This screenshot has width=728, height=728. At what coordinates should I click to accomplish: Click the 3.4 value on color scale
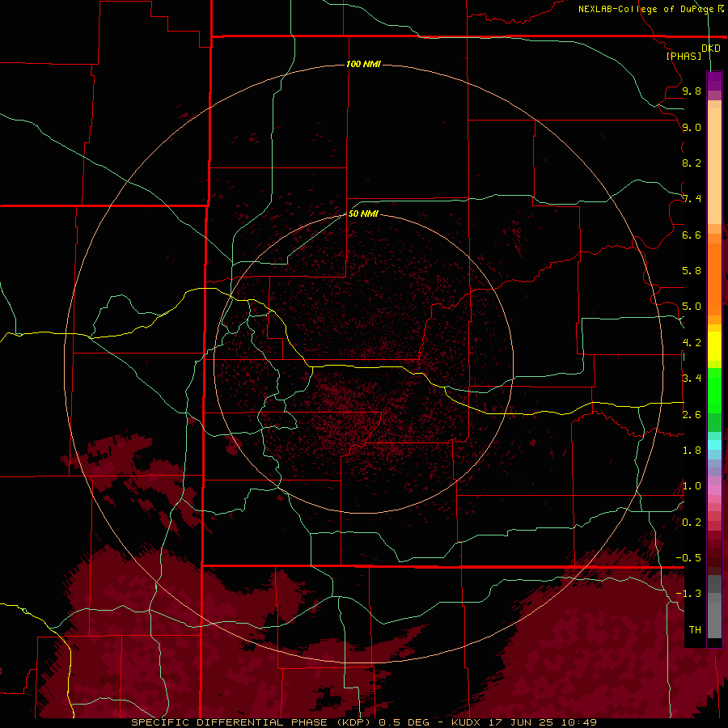click(x=692, y=379)
